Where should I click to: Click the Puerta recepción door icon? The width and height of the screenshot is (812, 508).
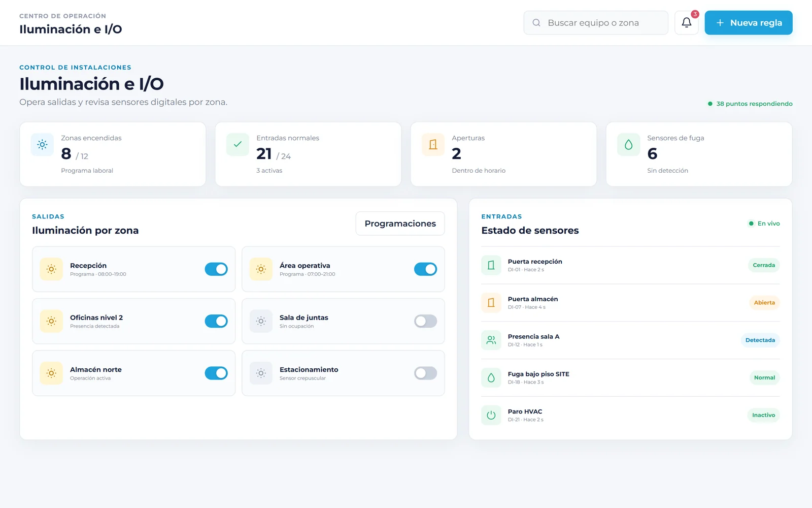click(x=491, y=265)
